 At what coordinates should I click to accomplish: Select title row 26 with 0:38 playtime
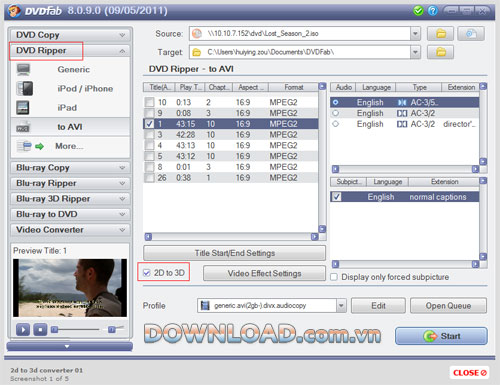(x=231, y=178)
